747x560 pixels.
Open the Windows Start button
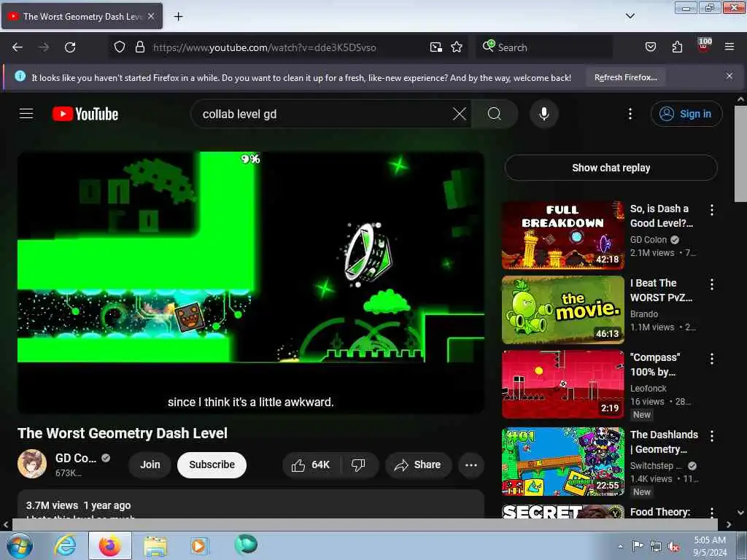point(20,545)
